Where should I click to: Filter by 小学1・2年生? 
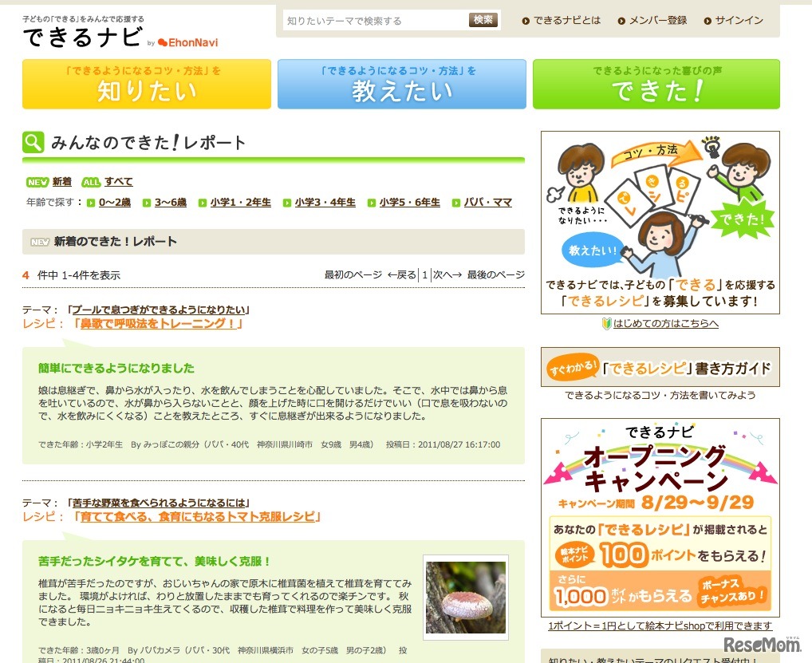click(241, 203)
